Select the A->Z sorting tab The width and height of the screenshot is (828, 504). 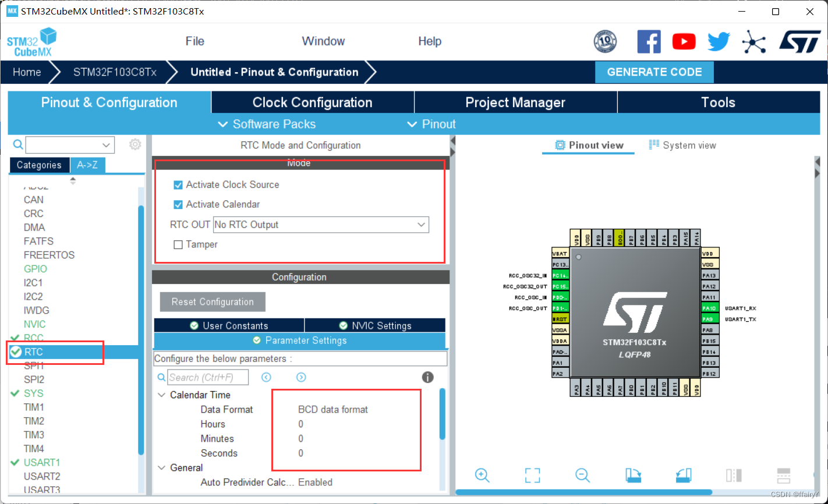[87, 165]
